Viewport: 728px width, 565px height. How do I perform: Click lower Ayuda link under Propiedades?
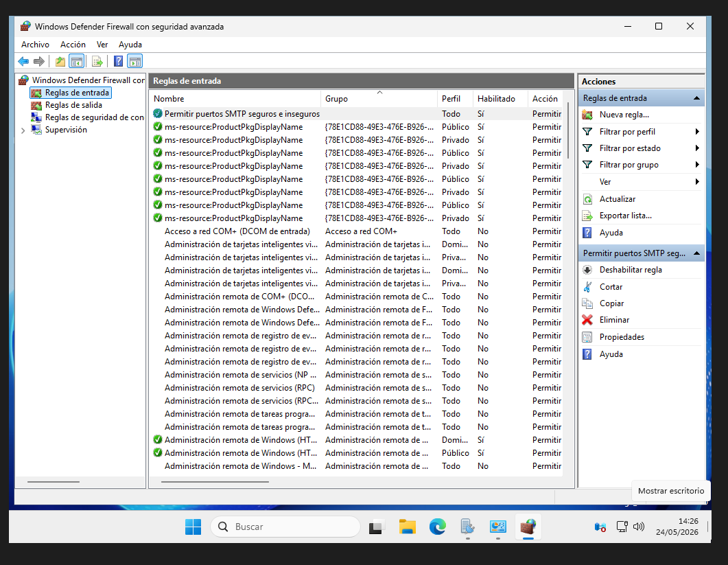611,354
